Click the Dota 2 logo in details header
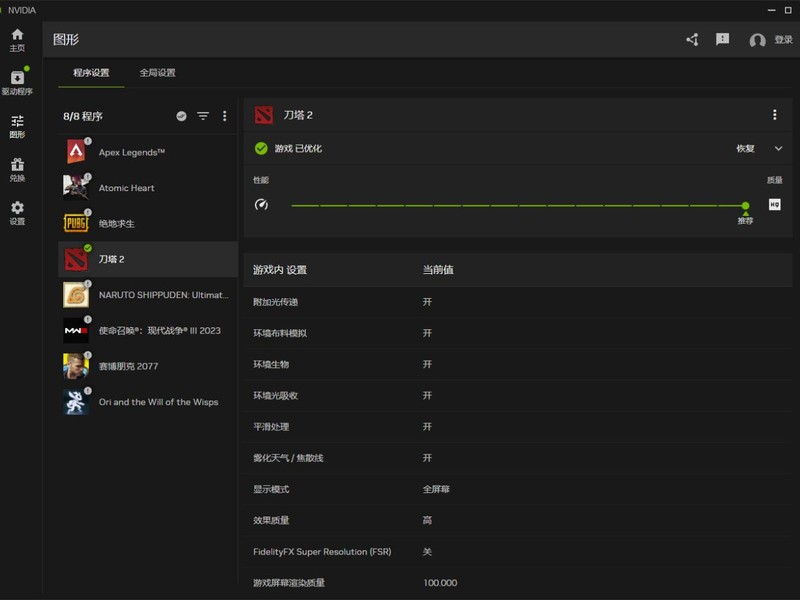Viewport: 800px width, 600px height. pos(264,115)
